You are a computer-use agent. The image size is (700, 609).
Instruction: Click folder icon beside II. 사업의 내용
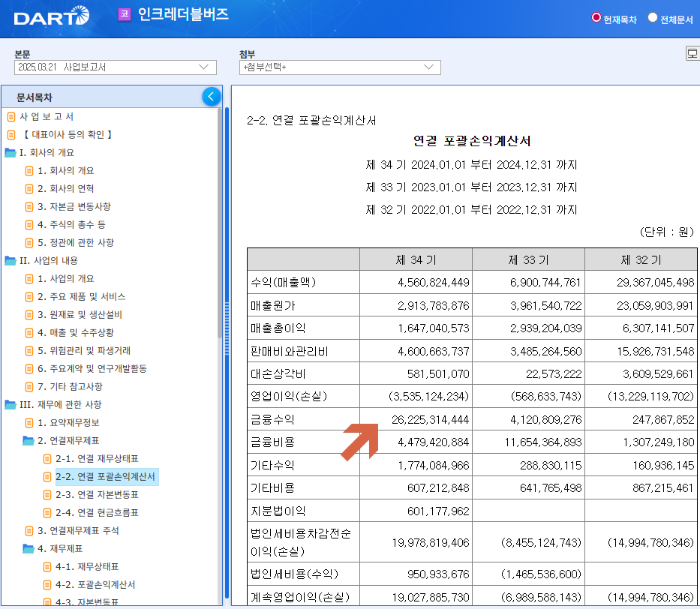click(x=11, y=260)
